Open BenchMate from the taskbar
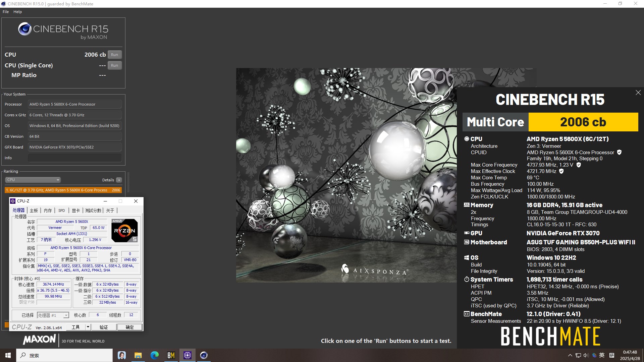 [x=171, y=355]
